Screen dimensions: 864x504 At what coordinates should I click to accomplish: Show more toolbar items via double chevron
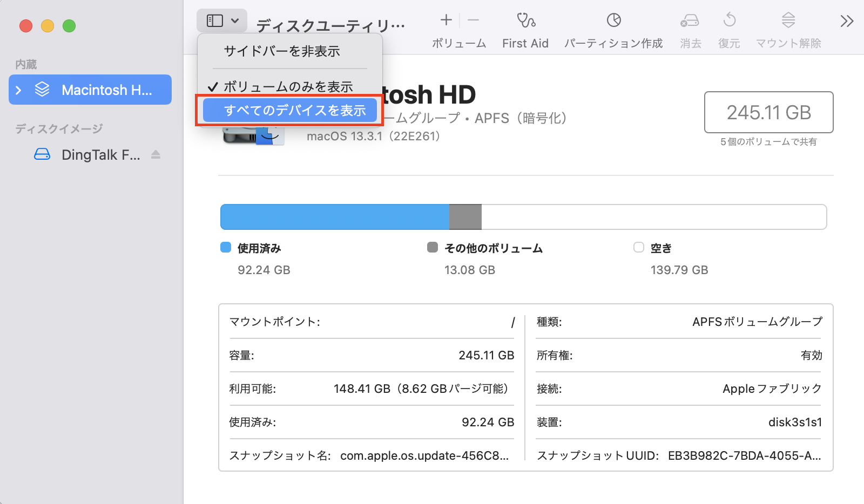(846, 21)
